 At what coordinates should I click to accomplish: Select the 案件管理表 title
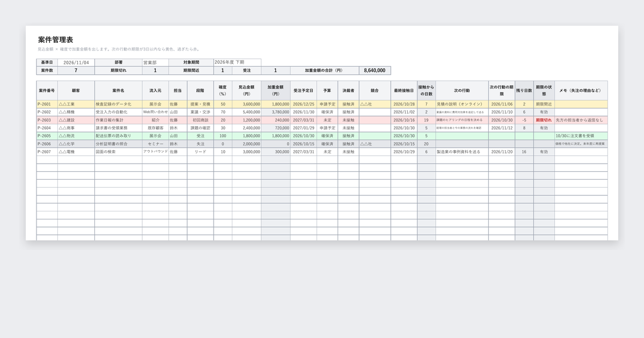pyautogui.click(x=56, y=40)
